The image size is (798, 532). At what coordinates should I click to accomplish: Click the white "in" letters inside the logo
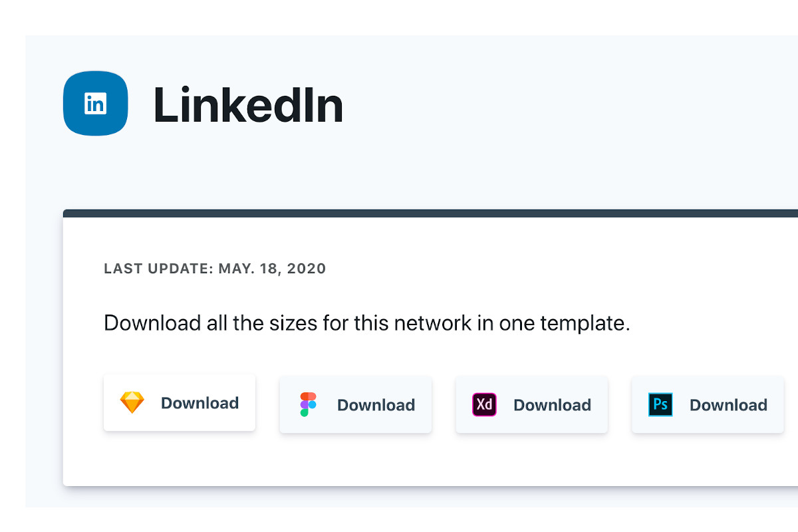click(95, 104)
